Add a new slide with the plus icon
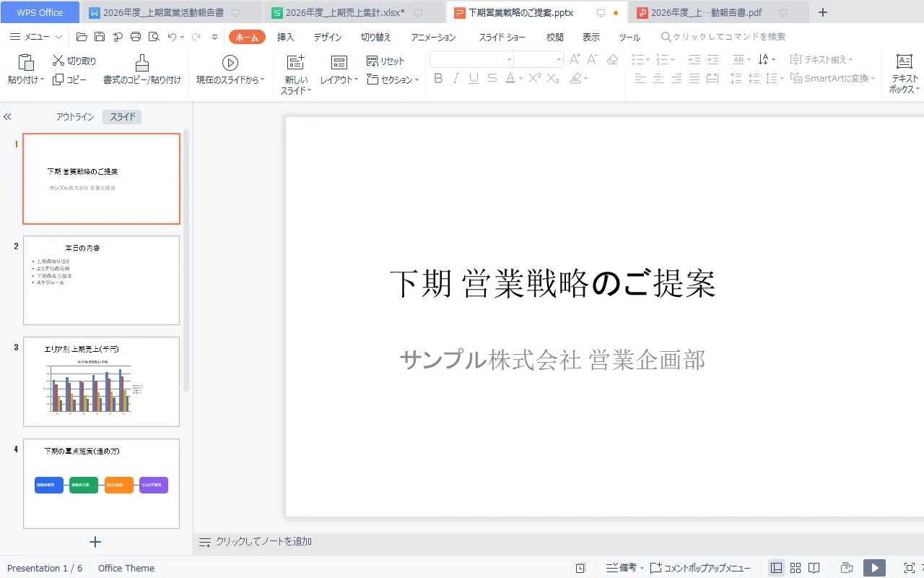 coord(95,542)
